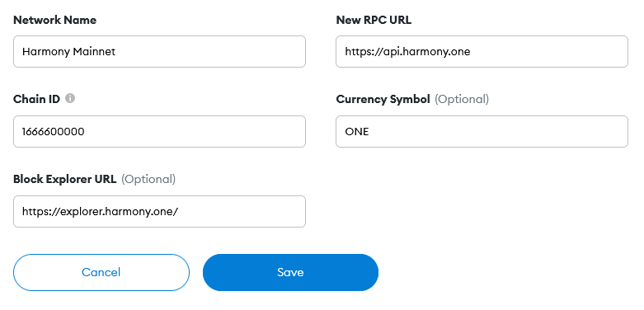
Task: Save the Harmony network settings
Action: (x=290, y=272)
